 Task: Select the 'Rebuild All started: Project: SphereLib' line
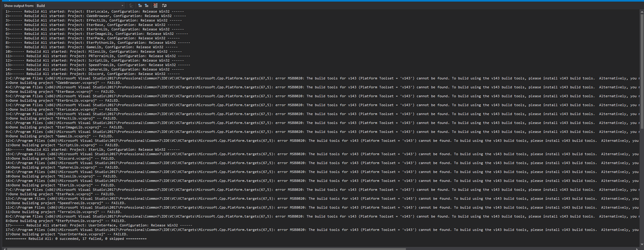click(x=95, y=69)
